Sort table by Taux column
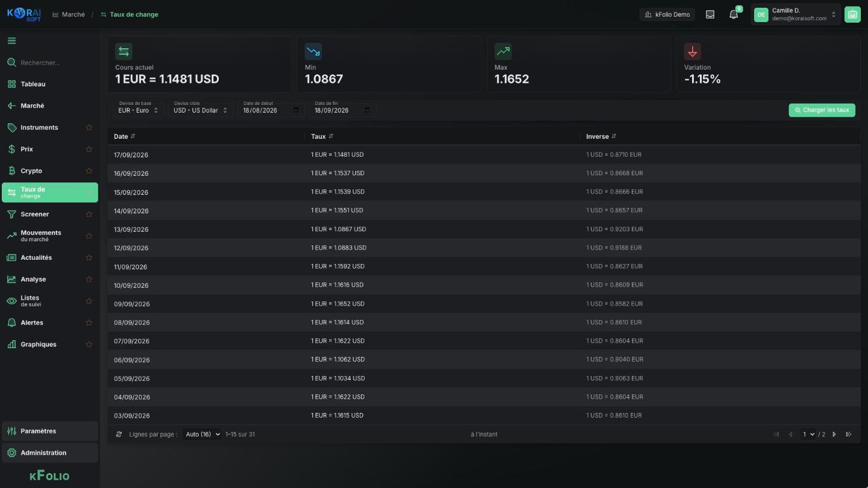 point(322,136)
